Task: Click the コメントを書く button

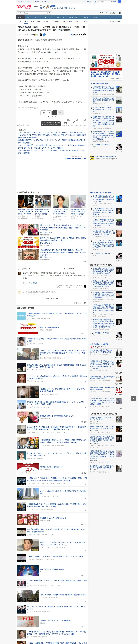Action: click(x=69, y=269)
